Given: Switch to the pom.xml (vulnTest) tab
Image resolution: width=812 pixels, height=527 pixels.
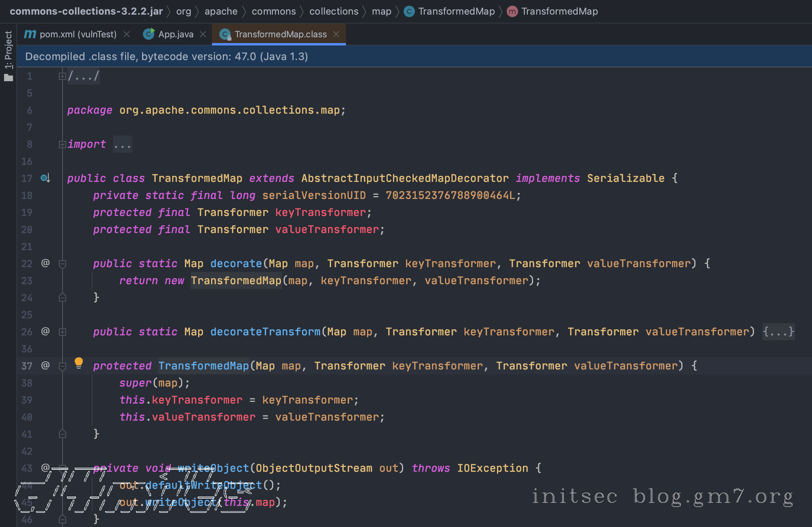Looking at the screenshot, I should coord(78,34).
